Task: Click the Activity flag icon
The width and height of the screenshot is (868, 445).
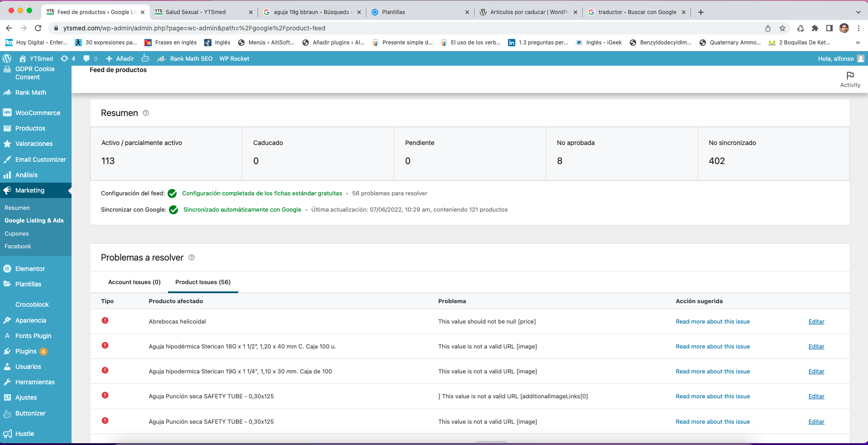Action: point(850,76)
